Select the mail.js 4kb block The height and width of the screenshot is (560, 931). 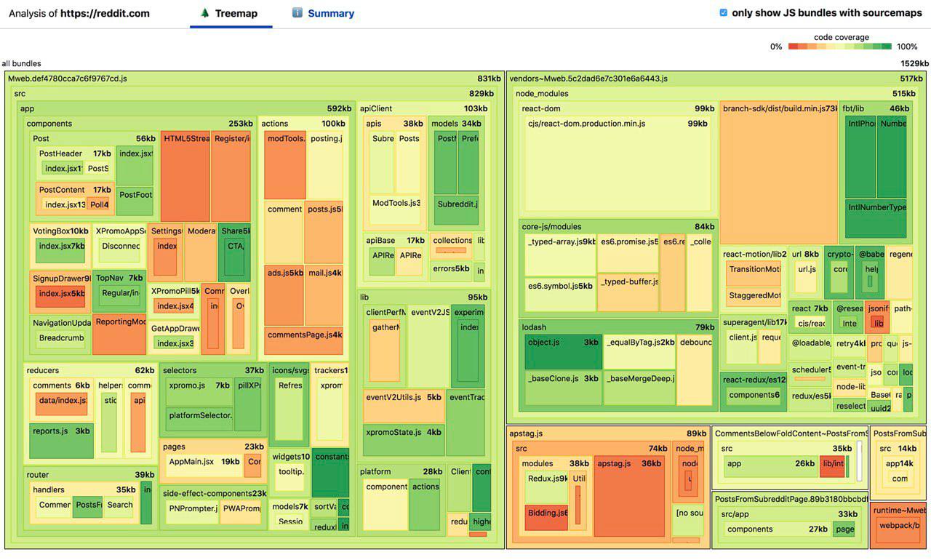324,296
